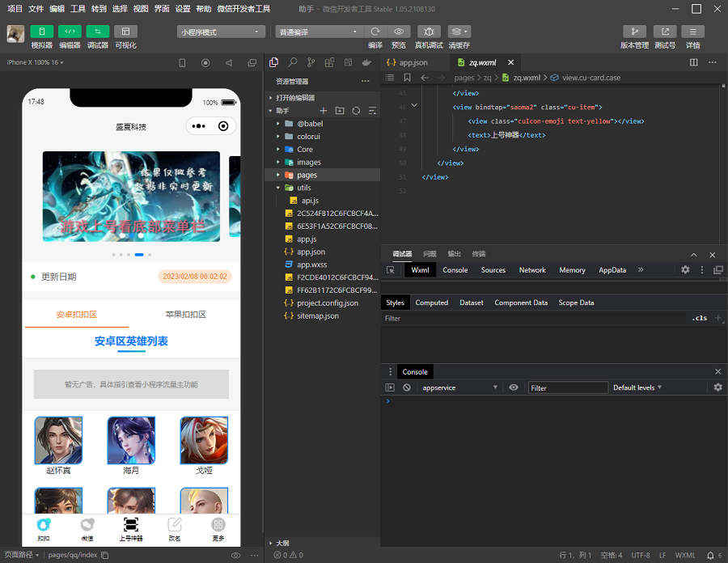Tap the 上号神器 bottom tab
This screenshot has height=563, width=728.
tap(131, 529)
